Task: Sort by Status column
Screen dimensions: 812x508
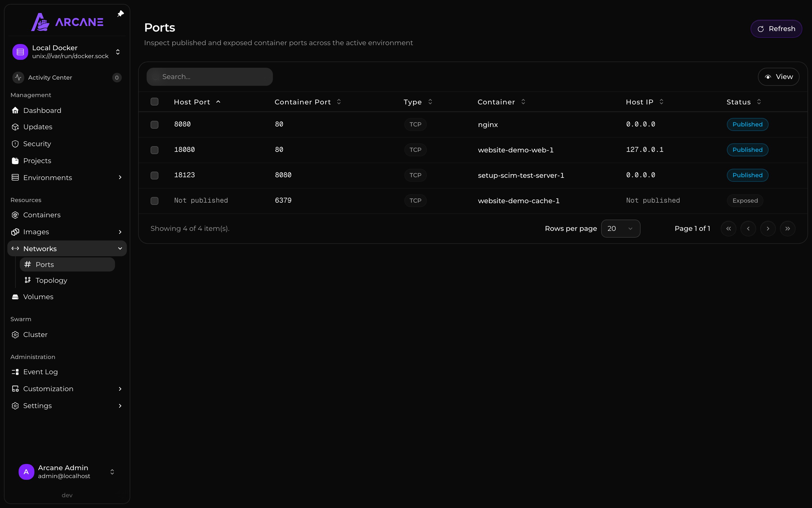Action: click(743, 102)
